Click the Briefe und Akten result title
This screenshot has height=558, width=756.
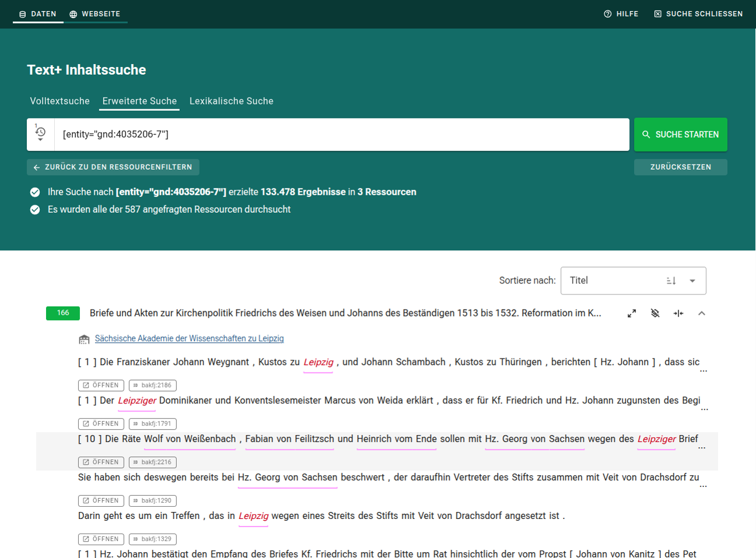pos(345,313)
